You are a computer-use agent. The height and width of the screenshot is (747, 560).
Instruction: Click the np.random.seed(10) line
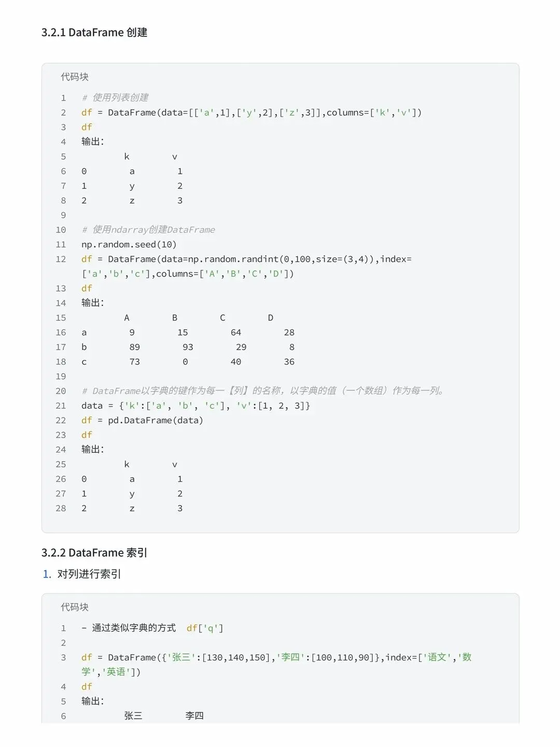click(129, 244)
